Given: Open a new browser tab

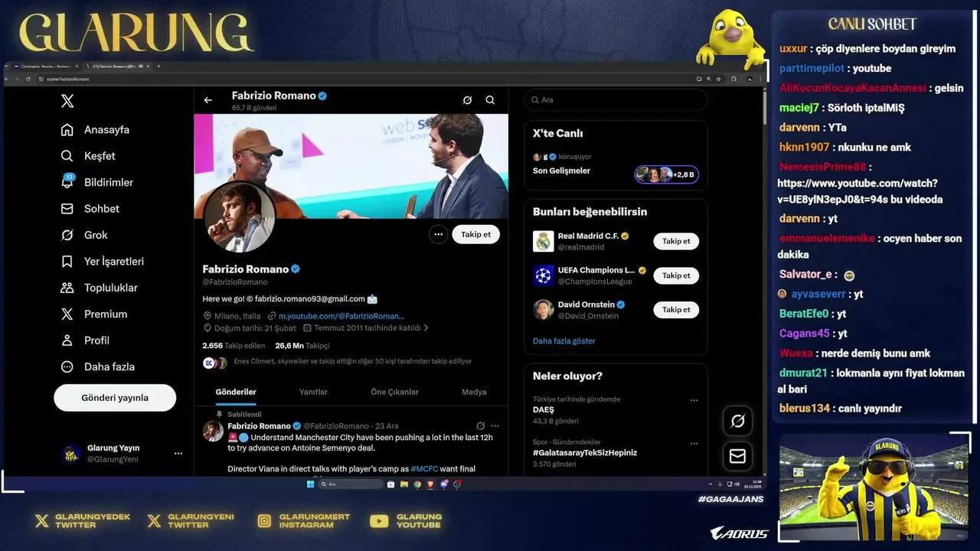Looking at the screenshot, I should tap(158, 67).
